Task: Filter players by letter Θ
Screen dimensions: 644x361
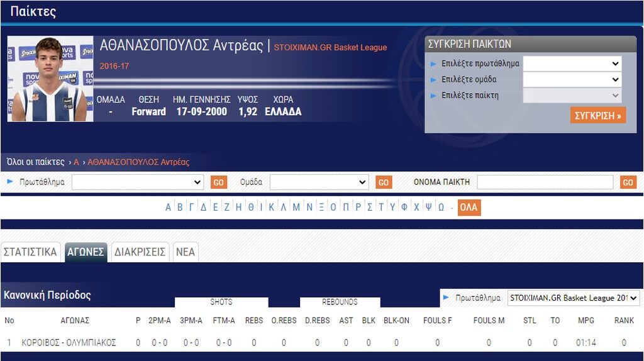Action: 251,208
